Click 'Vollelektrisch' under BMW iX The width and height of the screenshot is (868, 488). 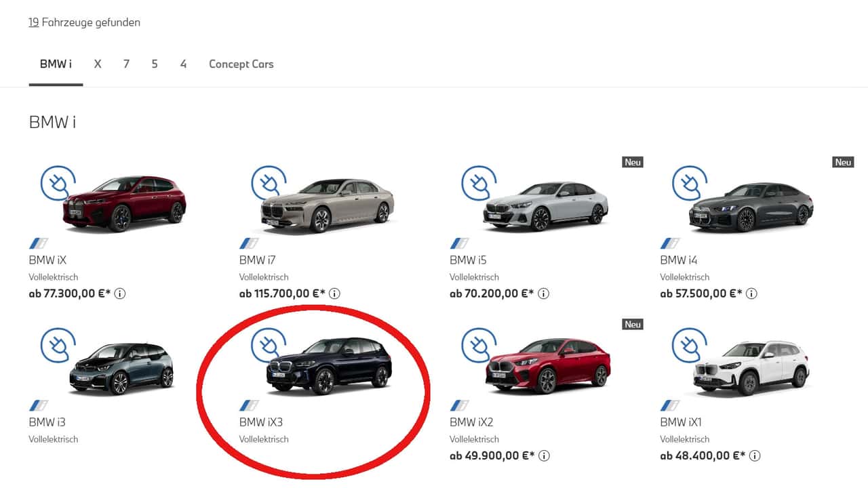[x=54, y=277]
